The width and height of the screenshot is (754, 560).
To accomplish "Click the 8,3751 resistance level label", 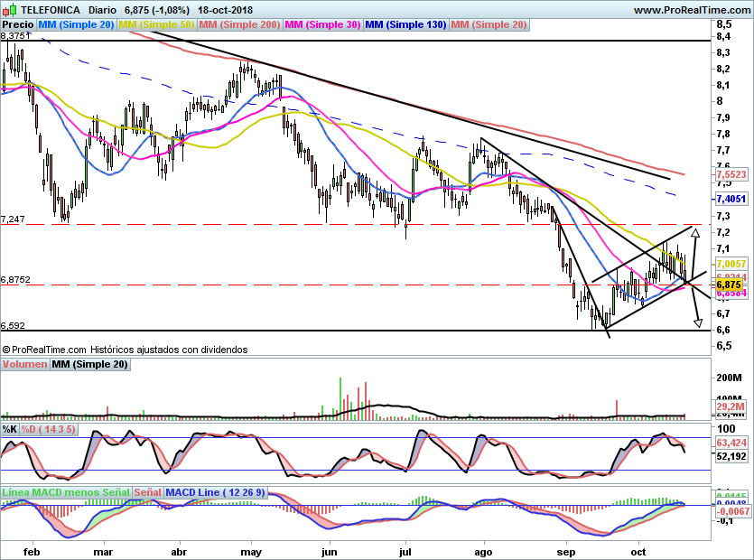I will 15,35.
